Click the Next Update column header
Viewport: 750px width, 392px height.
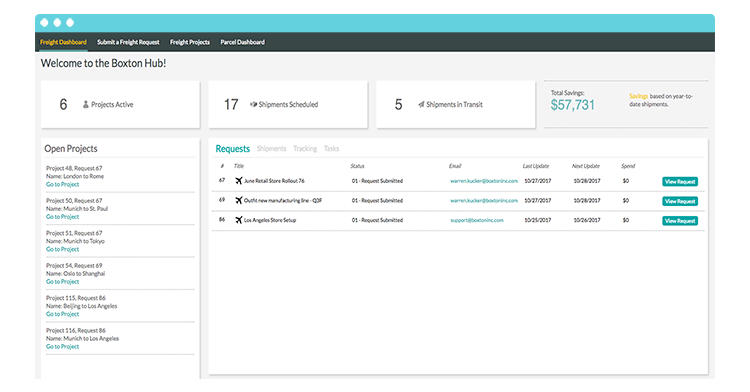(x=586, y=166)
